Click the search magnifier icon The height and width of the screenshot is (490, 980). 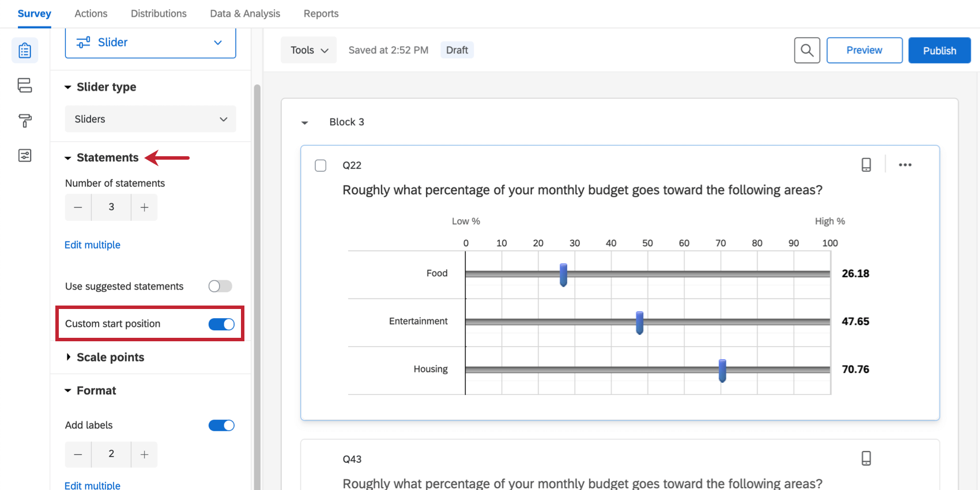pyautogui.click(x=807, y=51)
